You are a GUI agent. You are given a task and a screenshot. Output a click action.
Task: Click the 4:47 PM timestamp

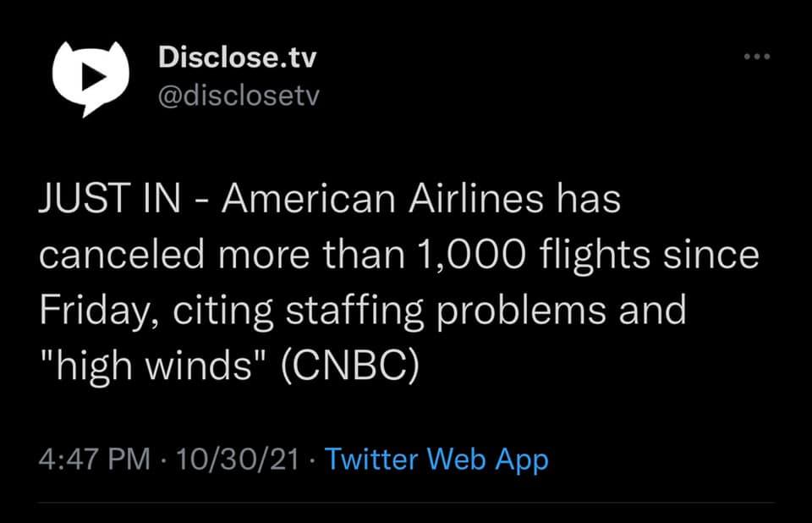click(x=95, y=460)
